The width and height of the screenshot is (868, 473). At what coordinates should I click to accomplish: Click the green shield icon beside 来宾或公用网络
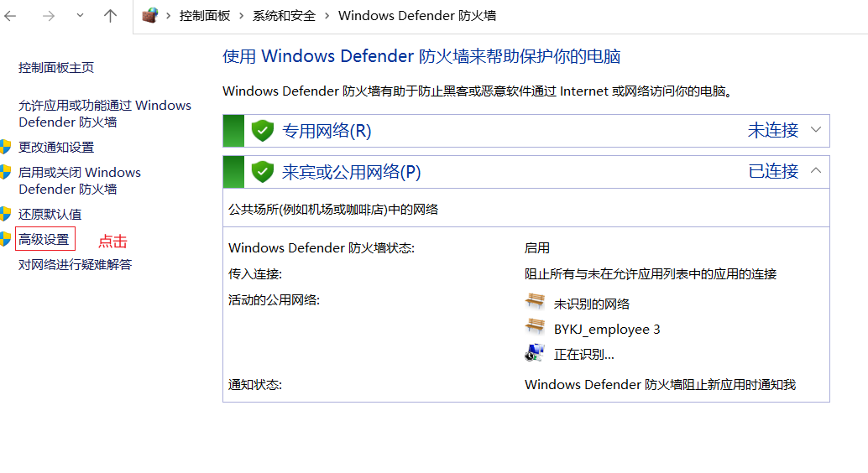264,172
